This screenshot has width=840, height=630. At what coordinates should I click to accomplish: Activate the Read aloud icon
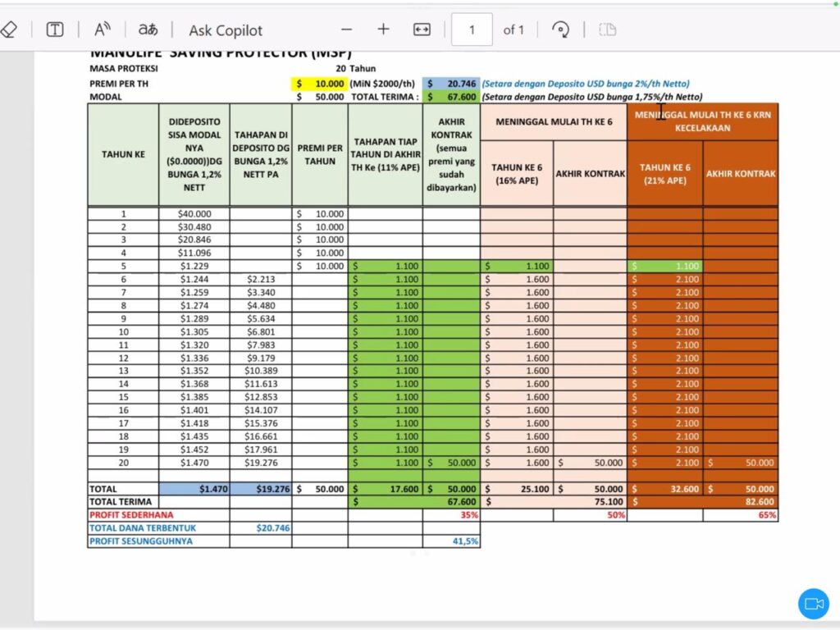click(102, 30)
